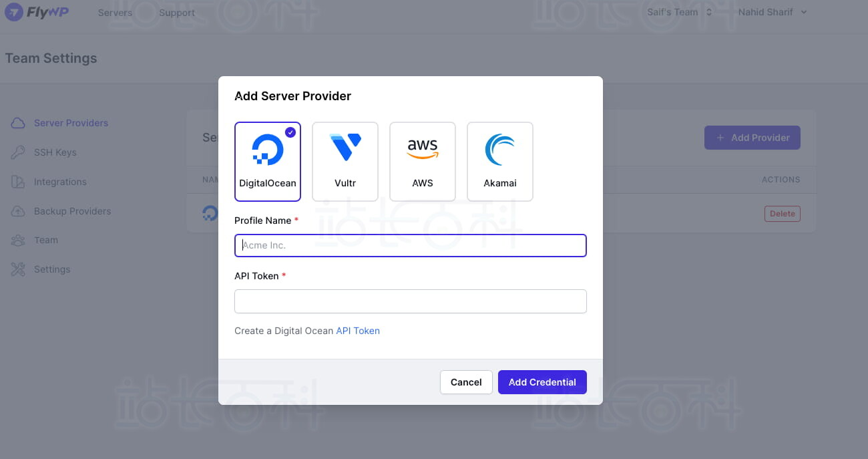Image resolution: width=868 pixels, height=459 pixels.
Task: Click the Settings tools icon
Action: 19,269
